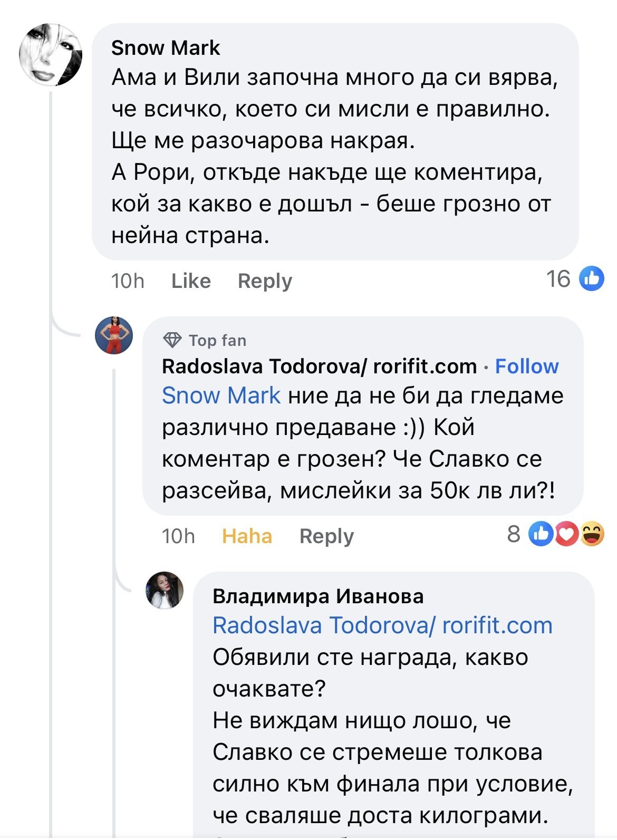Image resolution: width=617 pixels, height=840 pixels.
Task: Toggle the Haha reaction on Radoslava's reply
Action: click(247, 536)
